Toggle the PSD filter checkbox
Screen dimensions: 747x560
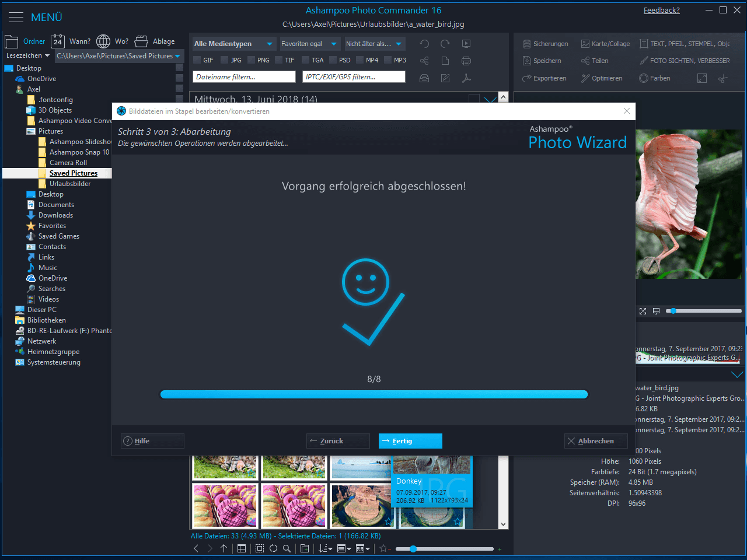(x=333, y=60)
